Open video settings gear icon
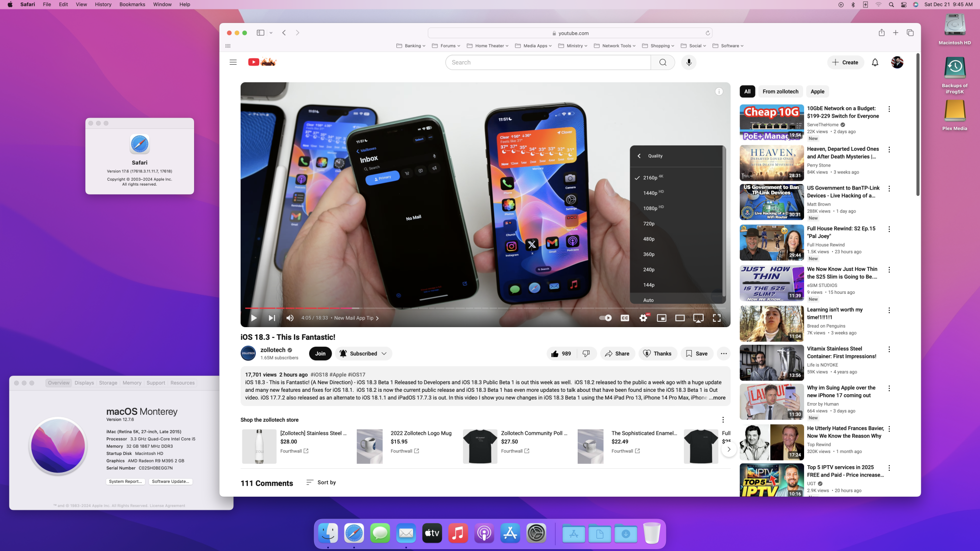This screenshot has height=551, width=980. pyautogui.click(x=643, y=318)
